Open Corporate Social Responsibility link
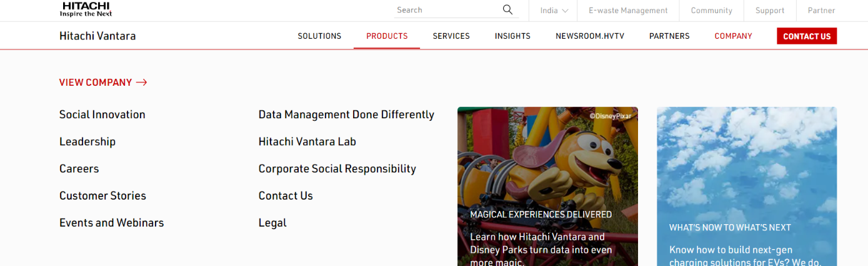Viewport: 868px width, 266px height. click(x=337, y=168)
